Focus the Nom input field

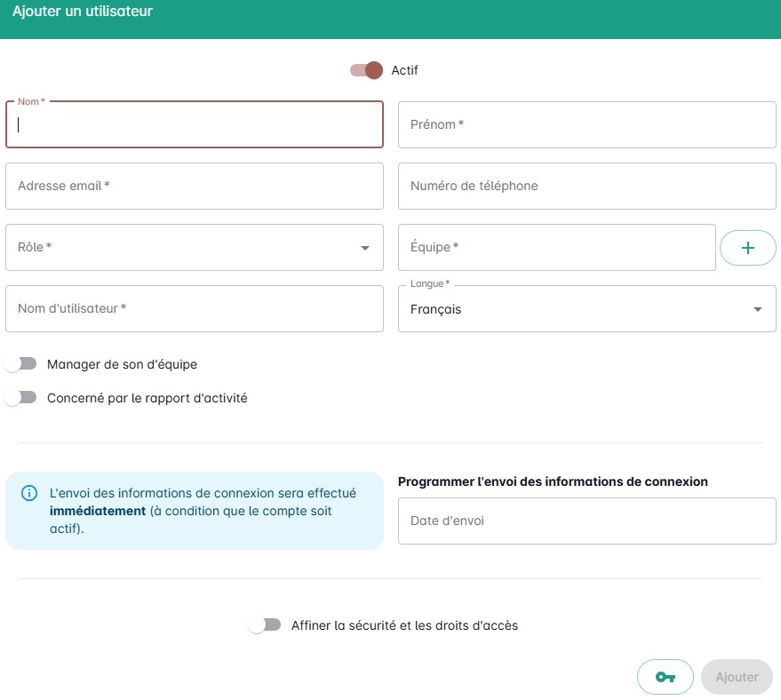point(195,124)
